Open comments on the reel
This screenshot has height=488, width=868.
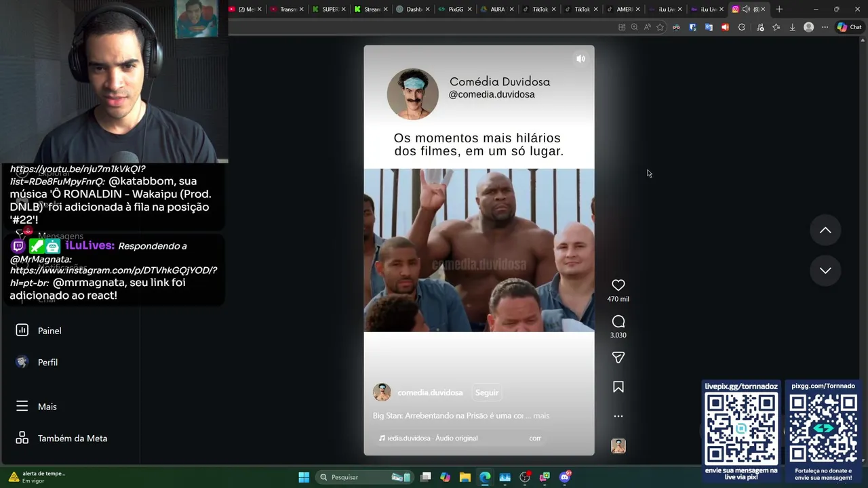[618, 321]
